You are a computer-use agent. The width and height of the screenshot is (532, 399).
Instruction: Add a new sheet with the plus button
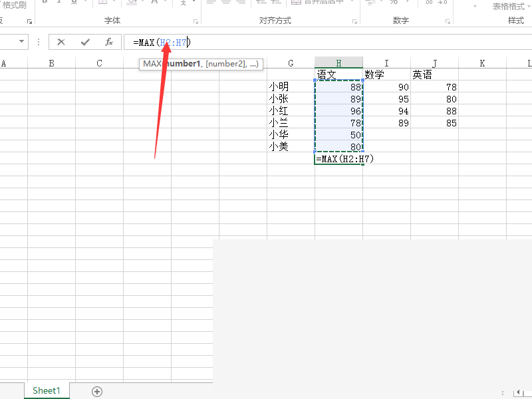point(97,392)
